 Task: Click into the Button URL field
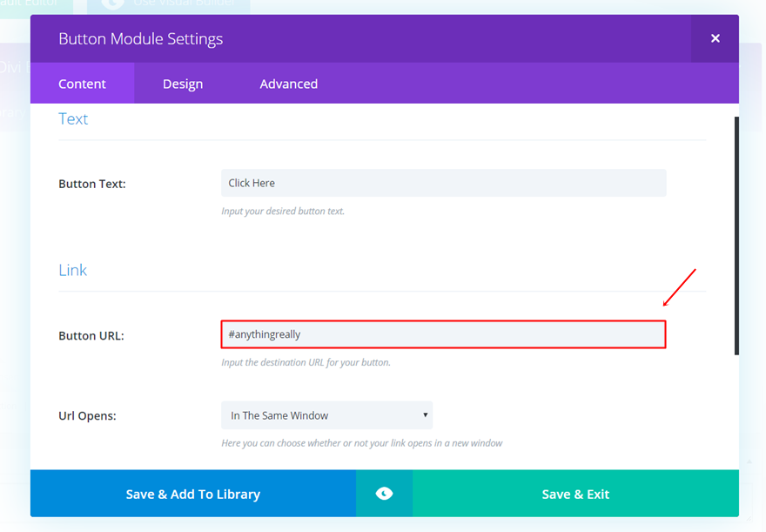coord(443,334)
